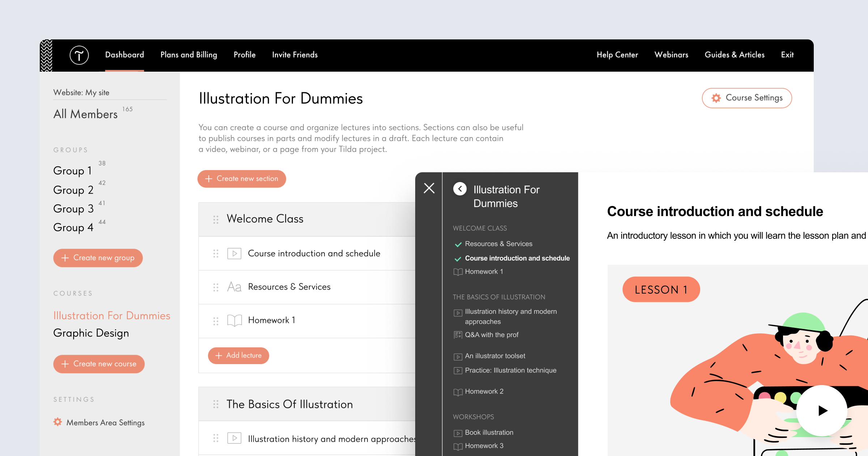Open Plans and Billing

click(189, 55)
